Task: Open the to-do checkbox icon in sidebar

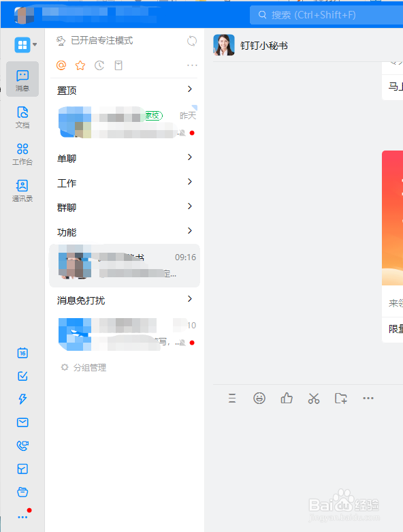Action: click(x=22, y=376)
